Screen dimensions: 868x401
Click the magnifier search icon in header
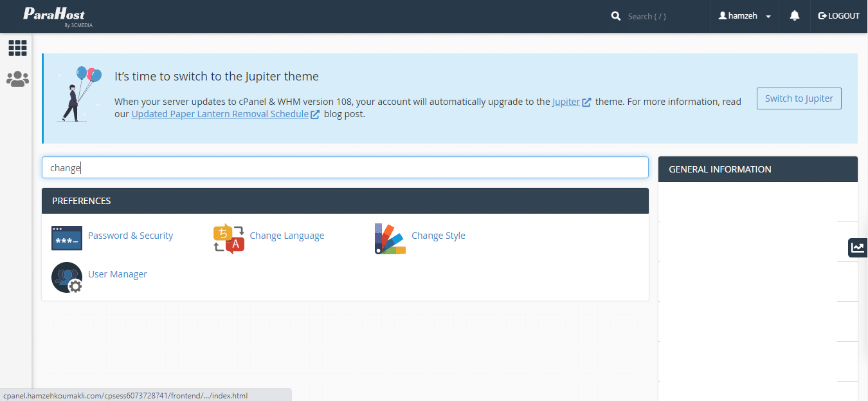616,16
